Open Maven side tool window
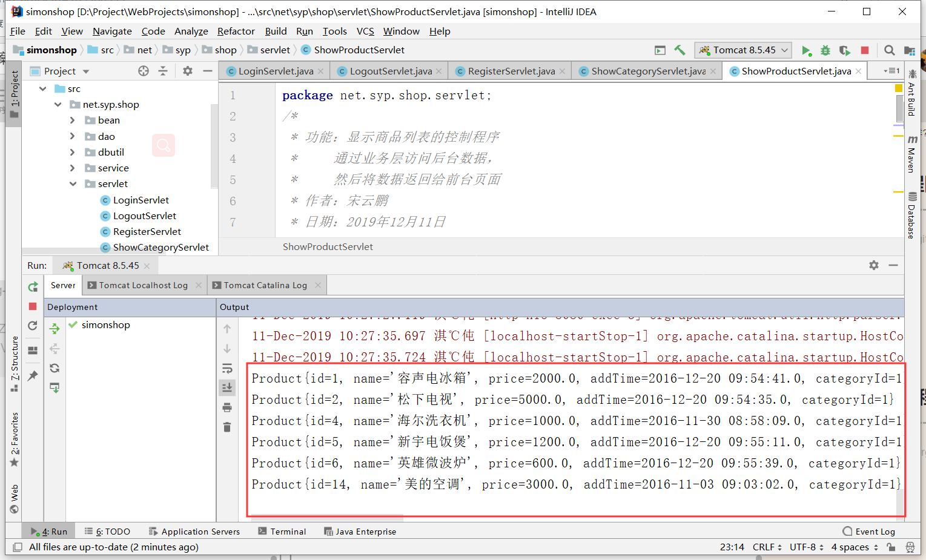926x560 pixels. (912, 154)
